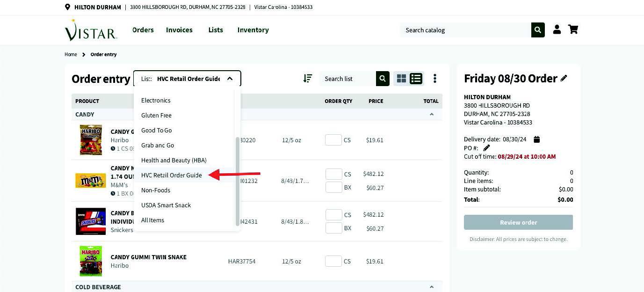Click the Order entry breadcrumb

tap(103, 54)
